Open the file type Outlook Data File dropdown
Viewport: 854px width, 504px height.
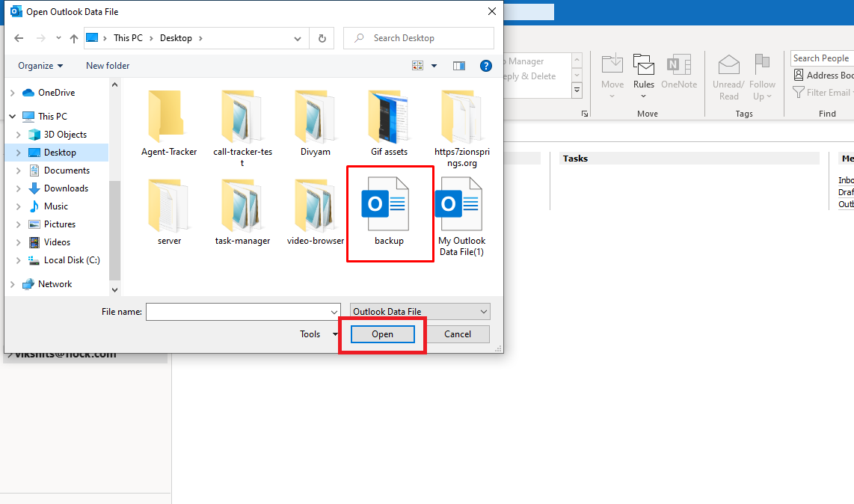pyautogui.click(x=420, y=312)
